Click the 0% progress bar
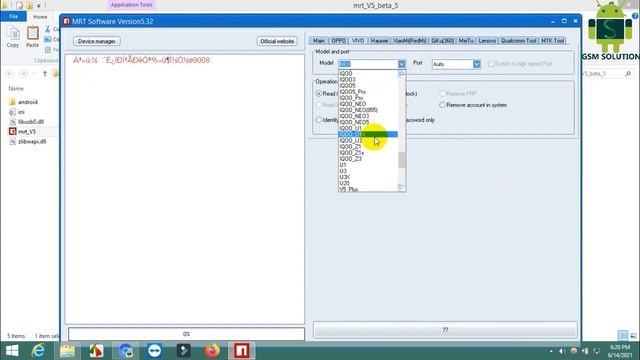The image size is (640, 360). tap(186, 334)
